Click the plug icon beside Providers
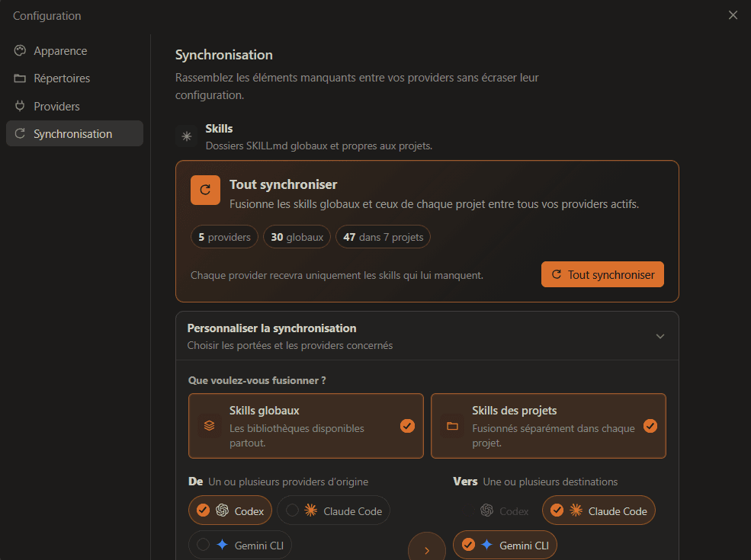Screen dimensions: 751x560 point(20,106)
